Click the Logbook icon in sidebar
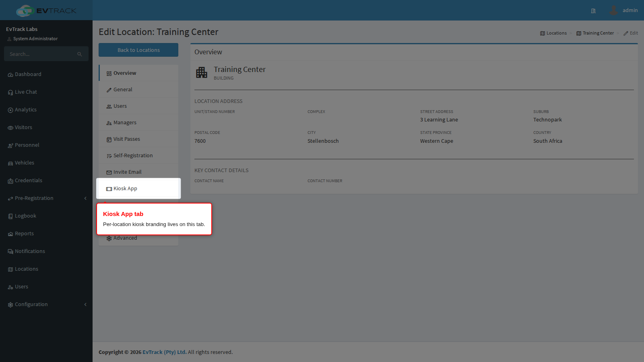 pyautogui.click(x=10, y=216)
